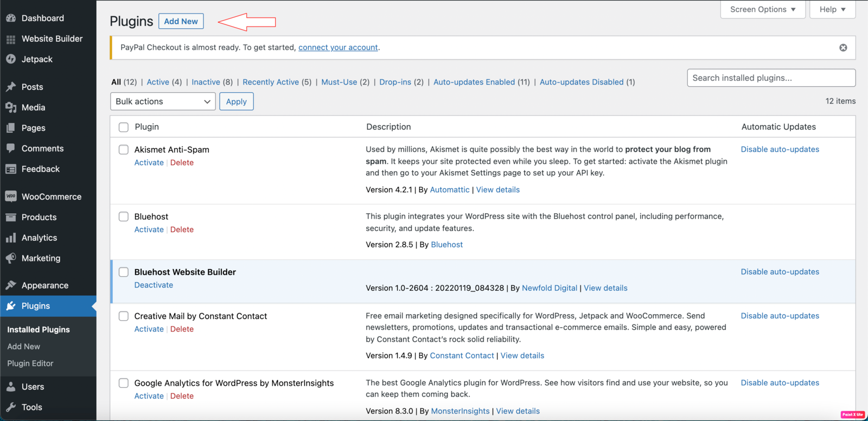Image resolution: width=868 pixels, height=421 pixels.
Task: Open the Bulk actions dropdown
Action: (163, 101)
